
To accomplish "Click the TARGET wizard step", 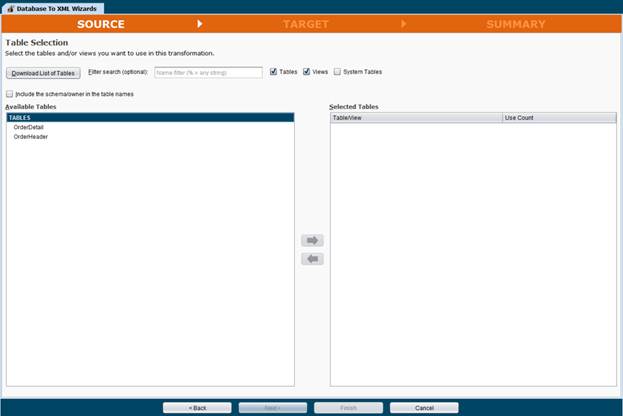I will (306, 24).
